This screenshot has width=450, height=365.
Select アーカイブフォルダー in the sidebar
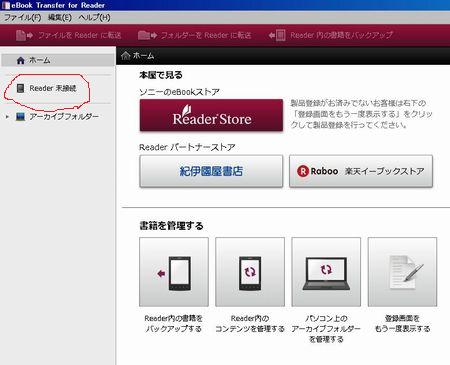click(64, 117)
